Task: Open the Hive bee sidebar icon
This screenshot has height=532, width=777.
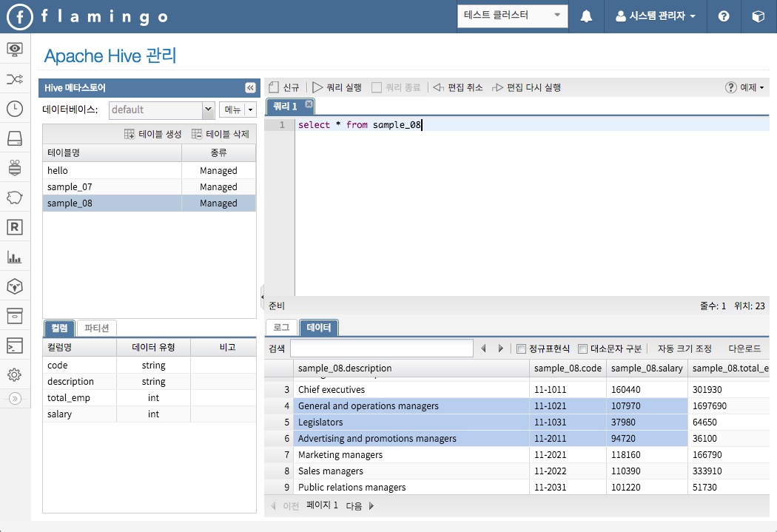Action: point(15,168)
